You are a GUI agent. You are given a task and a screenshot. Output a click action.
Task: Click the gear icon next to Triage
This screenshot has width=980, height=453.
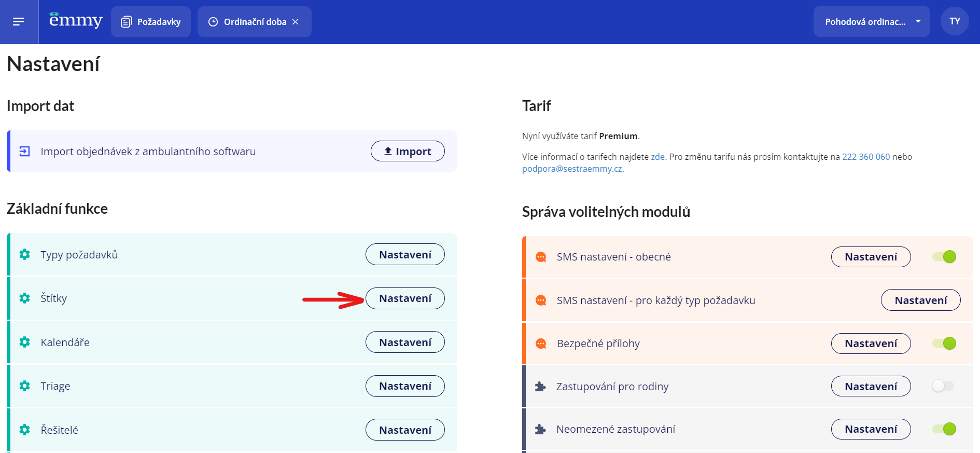[x=24, y=386]
